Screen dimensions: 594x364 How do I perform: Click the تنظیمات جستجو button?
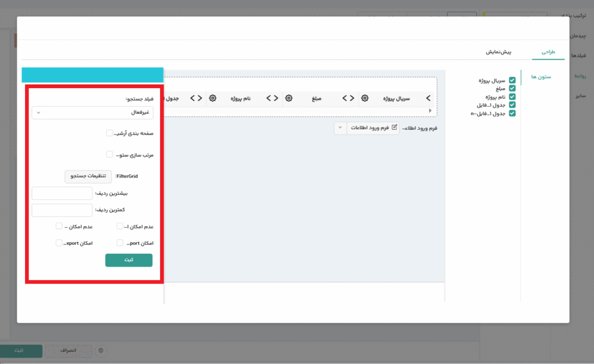[x=88, y=175]
